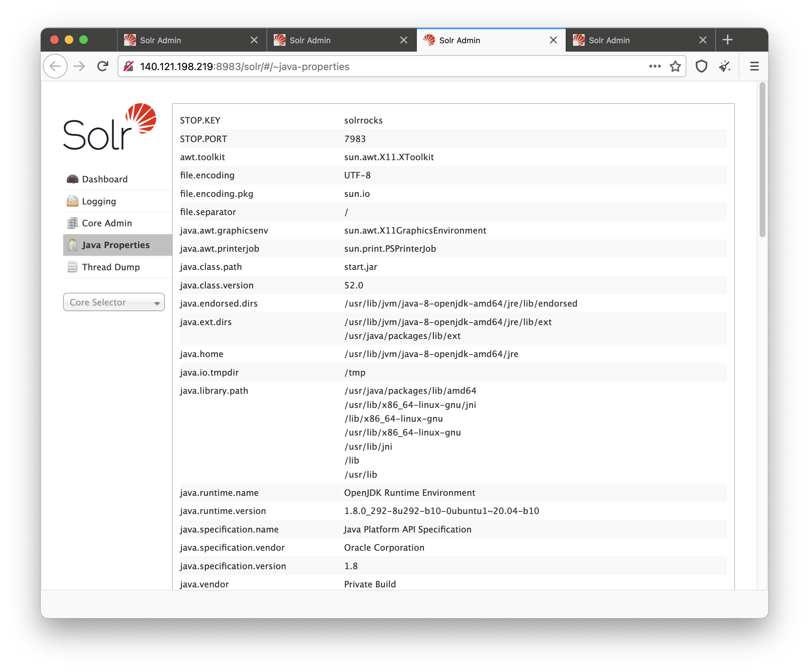This screenshot has height=672, width=809.
Task: Close the active third Solr Admin tab
Action: pos(553,40)
